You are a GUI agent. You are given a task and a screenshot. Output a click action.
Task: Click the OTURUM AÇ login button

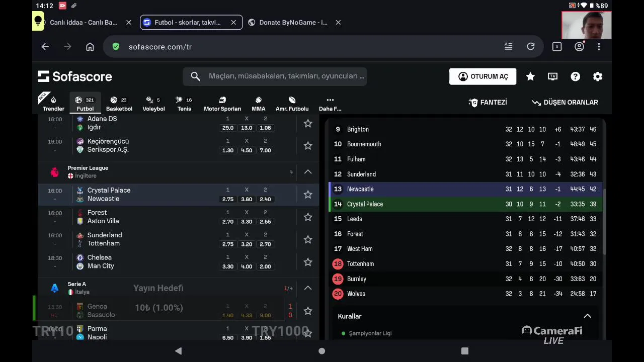point(482,76)
